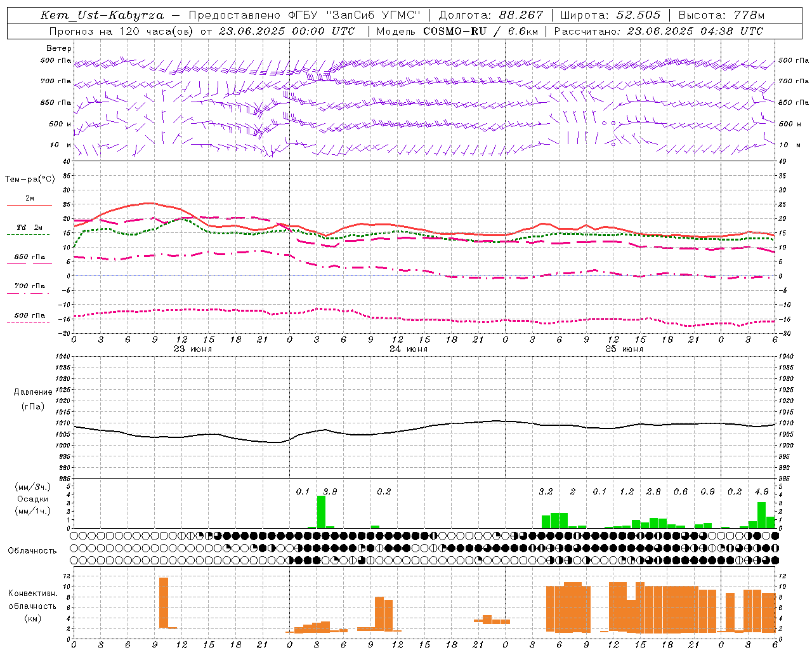Click the computed time "Рассчитано: 23.06.2025 04:38 UTC"
Image resolution: width=812 pixels, height=650 pixels.
658,31
